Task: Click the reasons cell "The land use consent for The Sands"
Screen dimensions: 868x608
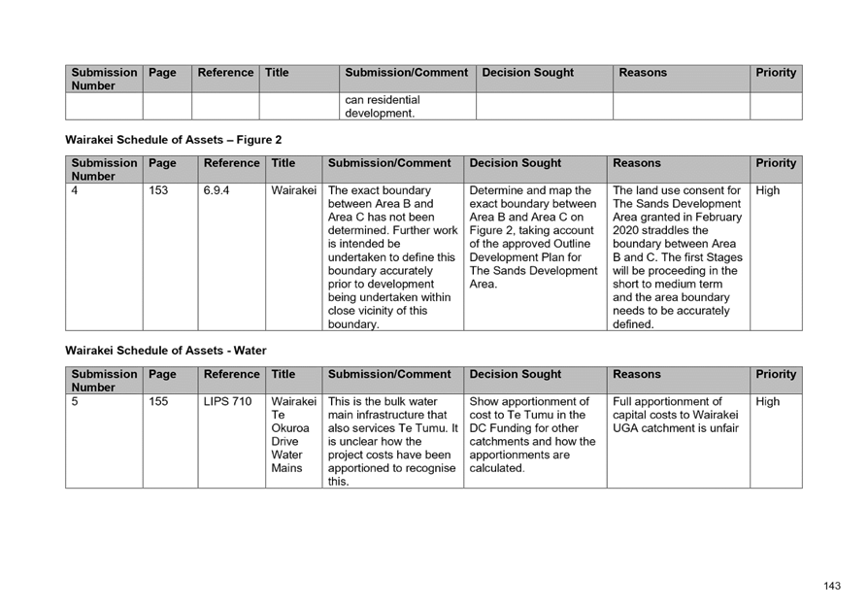Action: click(679, 257)
